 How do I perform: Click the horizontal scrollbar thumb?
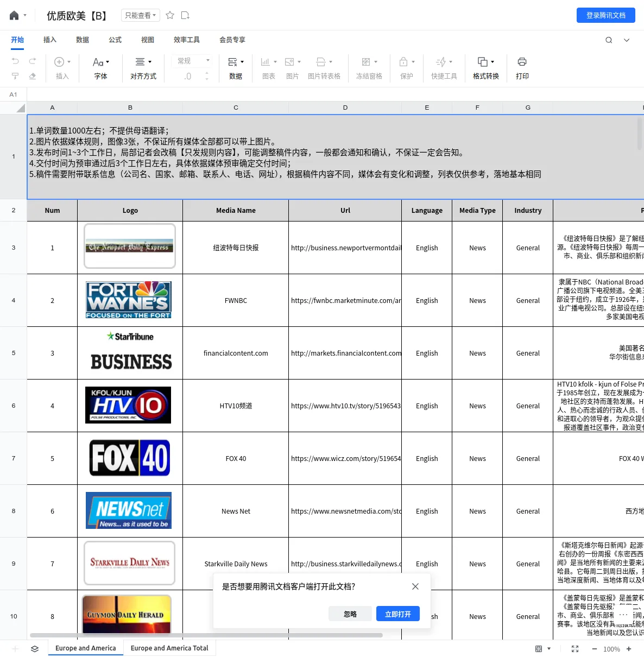tap(206, 635)
